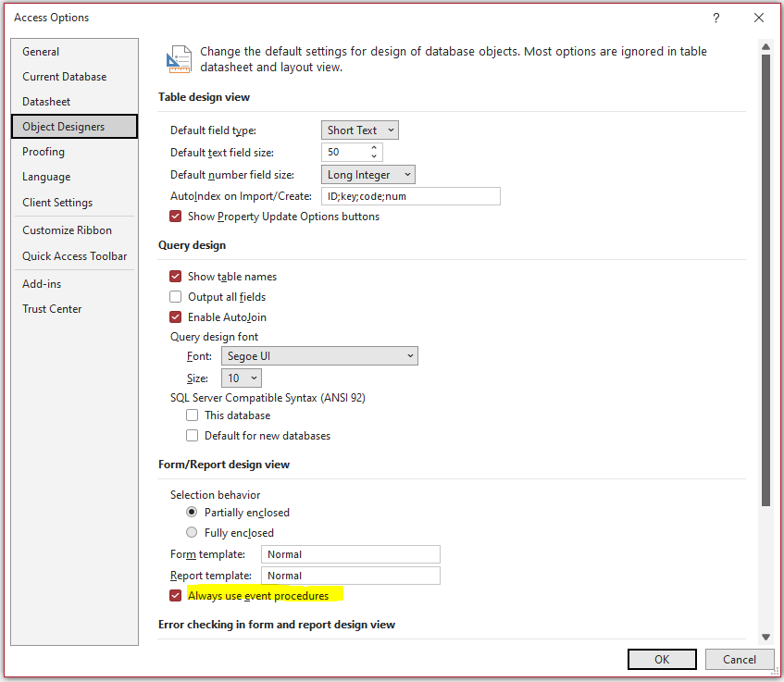The image size is (784, 682).
Task: Click the Report template field
Action: coord(351,576)
